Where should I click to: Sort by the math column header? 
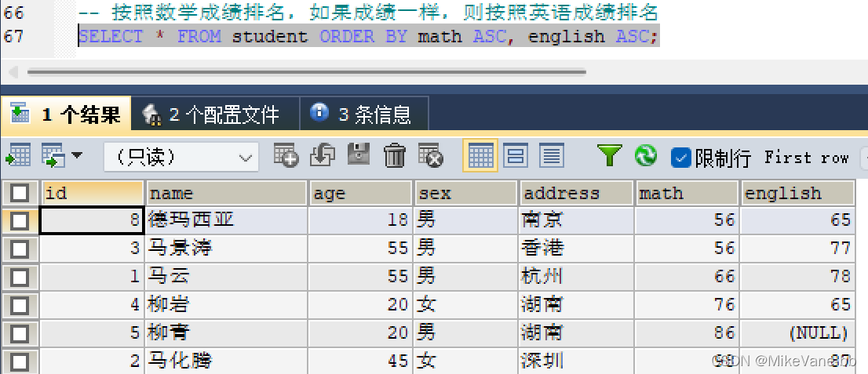pyautogui.click(x=687, y=193)
